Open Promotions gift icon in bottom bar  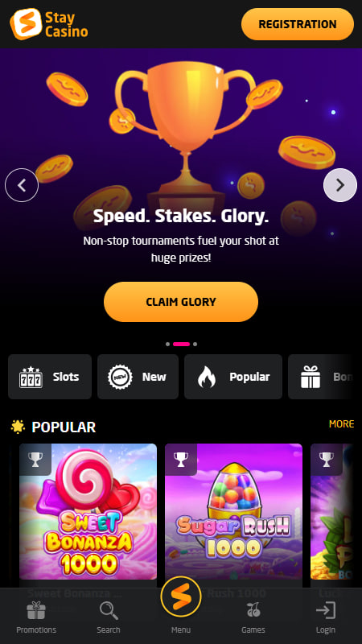36,611
